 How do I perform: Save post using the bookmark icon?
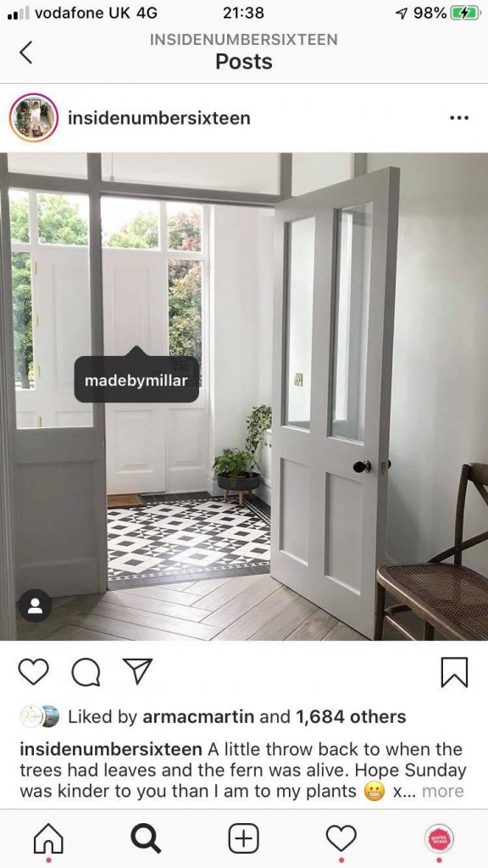tap(454, 672)
